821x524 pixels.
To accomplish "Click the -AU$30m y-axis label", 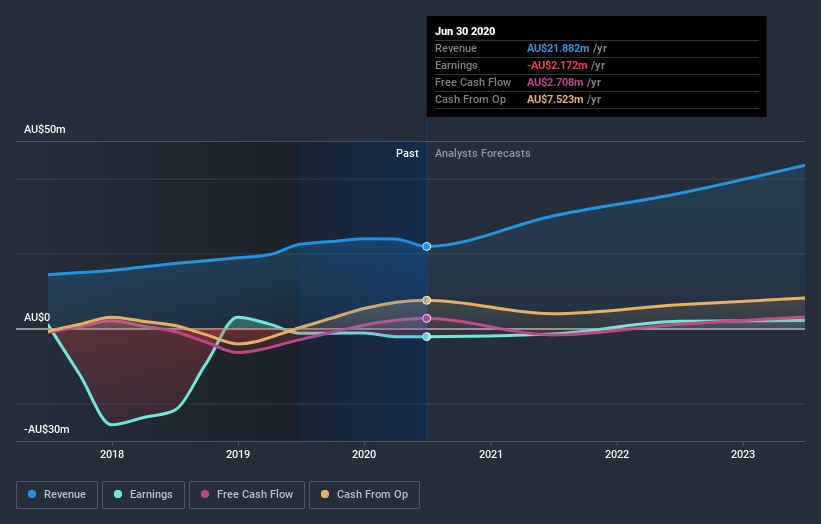I will (47, 429).
